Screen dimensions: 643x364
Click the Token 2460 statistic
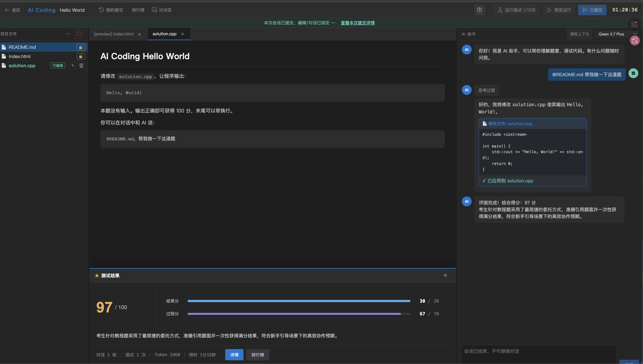click(x=167, y=355)
